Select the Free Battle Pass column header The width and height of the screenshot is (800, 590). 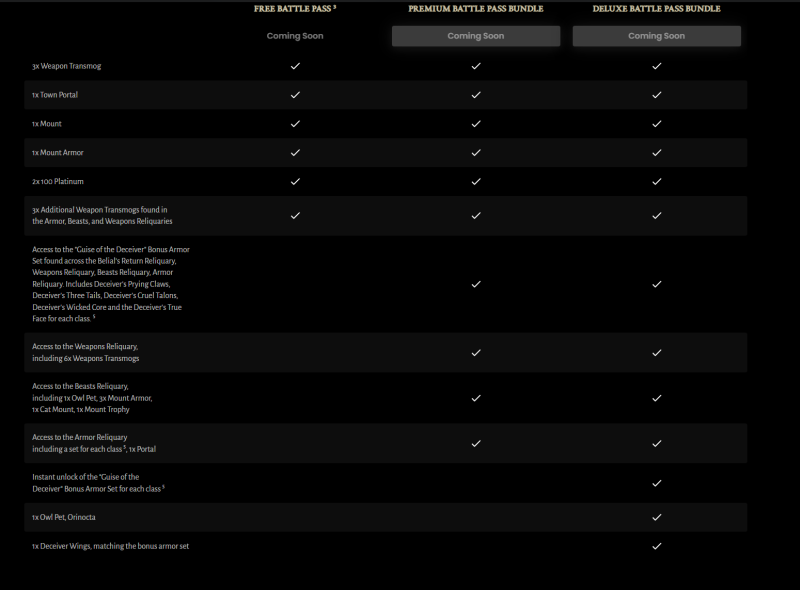294,9
